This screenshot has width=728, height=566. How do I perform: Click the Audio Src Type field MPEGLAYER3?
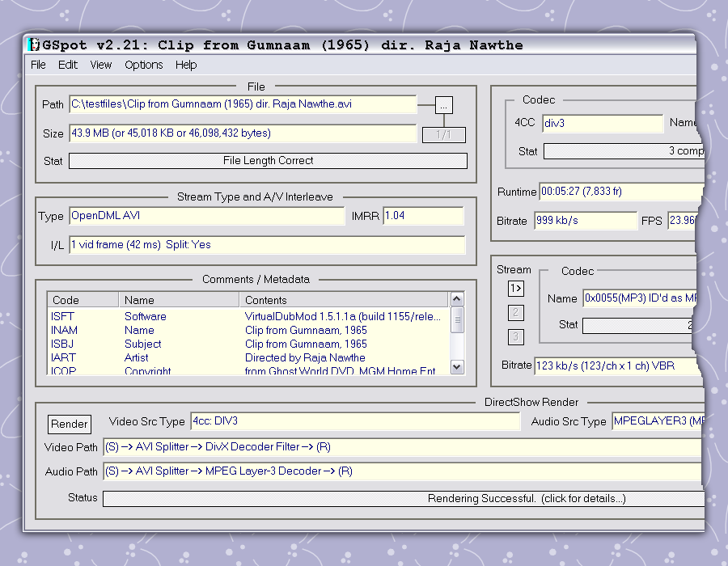(x=658, y=421)
